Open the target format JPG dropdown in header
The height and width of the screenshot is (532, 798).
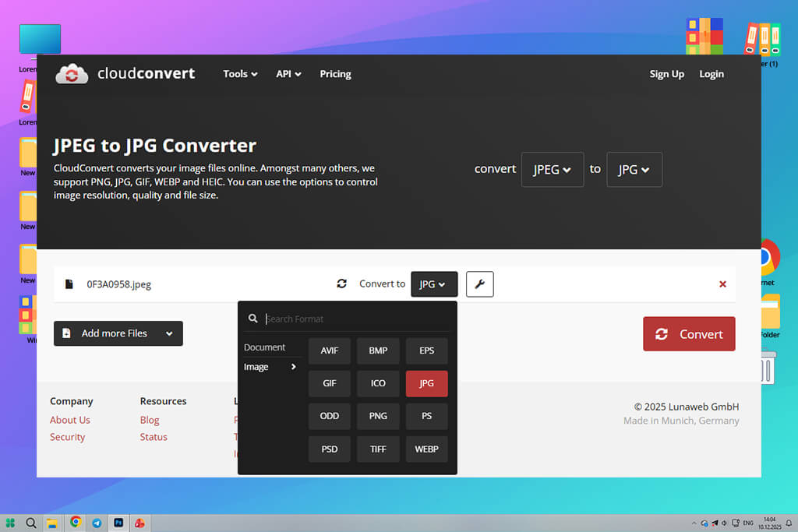(x=634, y=169)
